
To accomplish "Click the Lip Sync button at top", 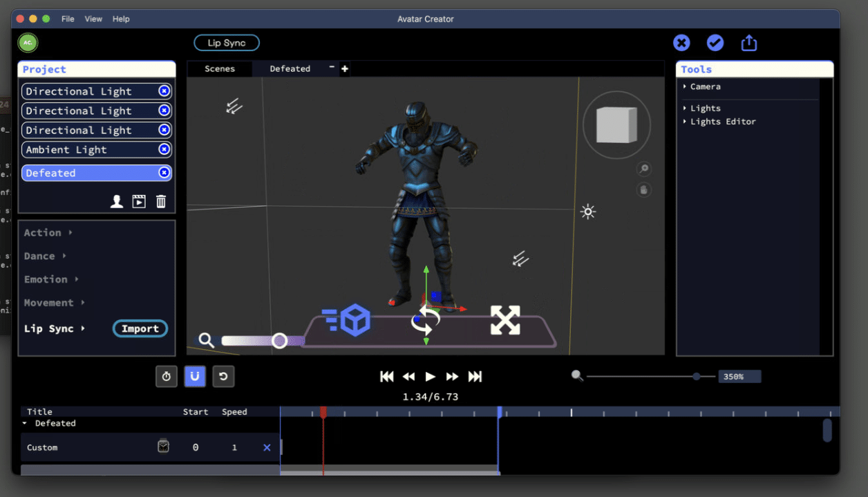I will 227,43.
